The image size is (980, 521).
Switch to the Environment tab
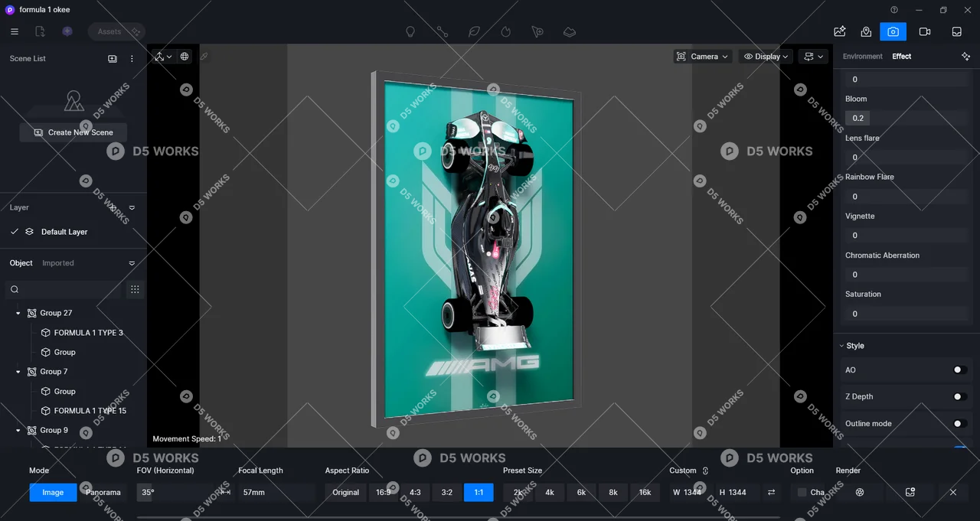[863, 57]
